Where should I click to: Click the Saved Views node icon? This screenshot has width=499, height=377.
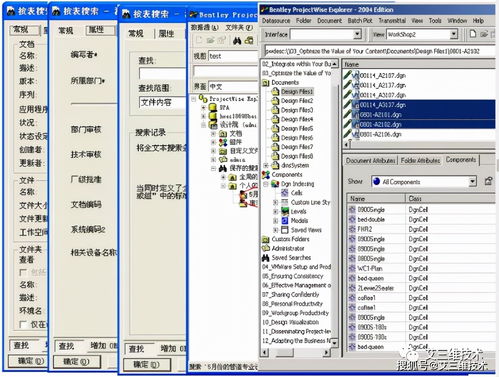285,230
